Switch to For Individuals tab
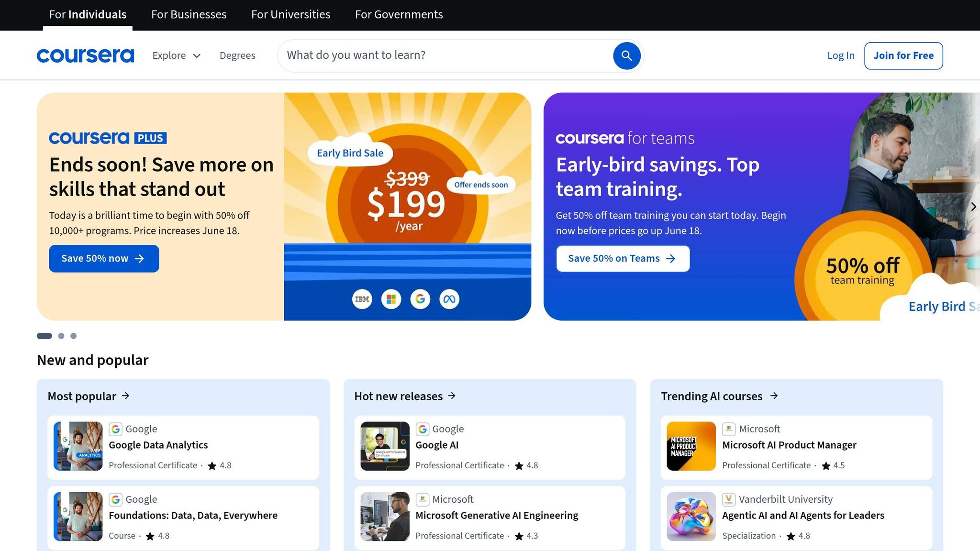Screen dimensions: 980x551 click(x=88, y=14)
